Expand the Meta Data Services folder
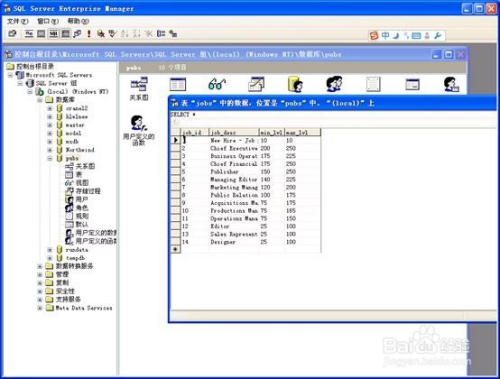 (40, 308)
